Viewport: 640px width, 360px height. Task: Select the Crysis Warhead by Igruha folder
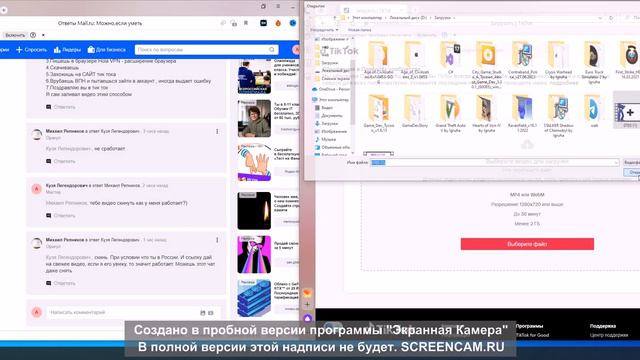[558, 60]
